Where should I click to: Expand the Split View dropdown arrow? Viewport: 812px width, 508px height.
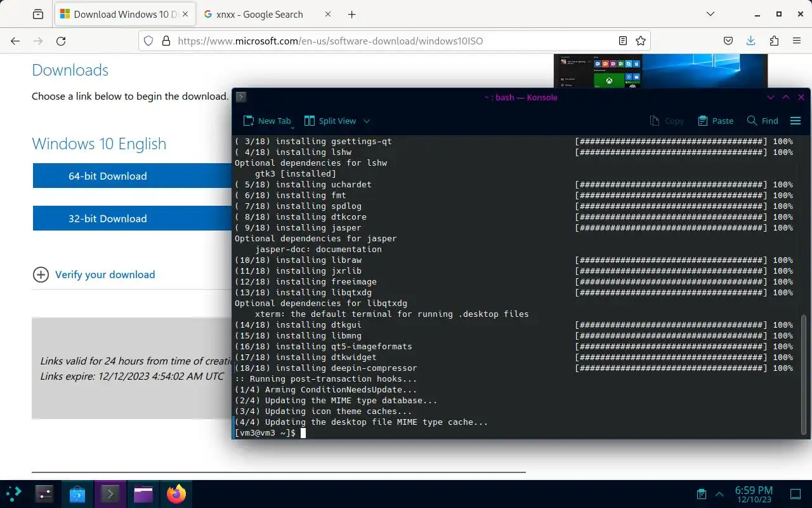tap(367, 121)
